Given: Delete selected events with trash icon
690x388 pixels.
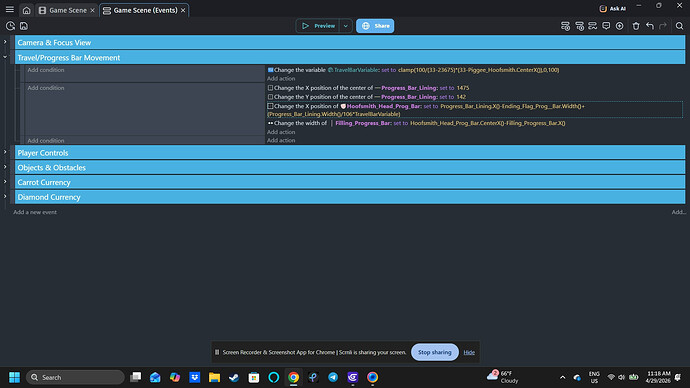Looking at the screenshot, I should pos(636,26).
